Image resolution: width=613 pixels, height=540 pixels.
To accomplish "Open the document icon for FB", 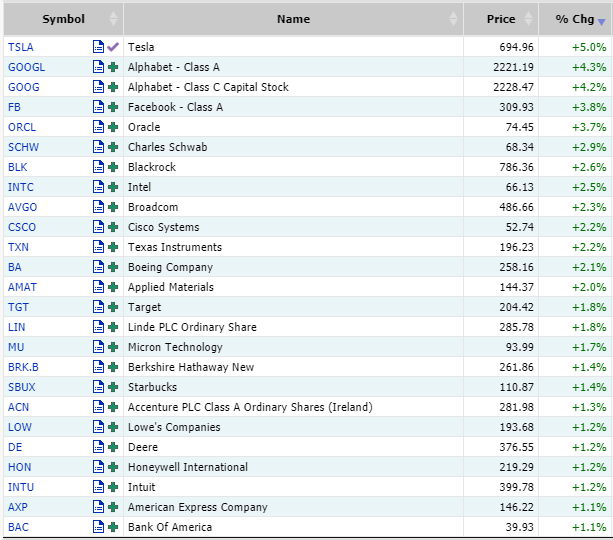I will tap(98, 107).
